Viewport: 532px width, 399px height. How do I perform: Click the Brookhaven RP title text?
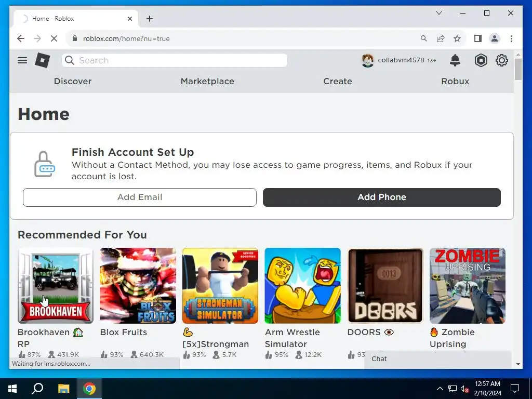pos(50,338)
